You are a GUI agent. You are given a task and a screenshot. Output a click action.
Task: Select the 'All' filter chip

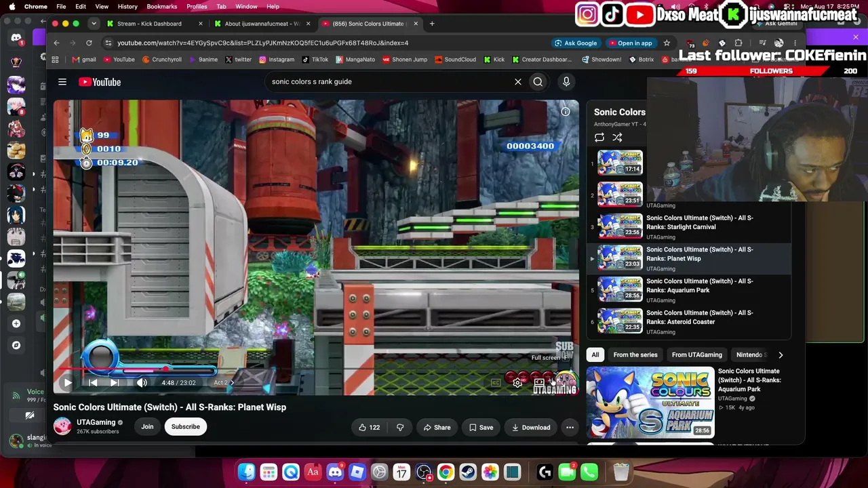pos(595,355)
